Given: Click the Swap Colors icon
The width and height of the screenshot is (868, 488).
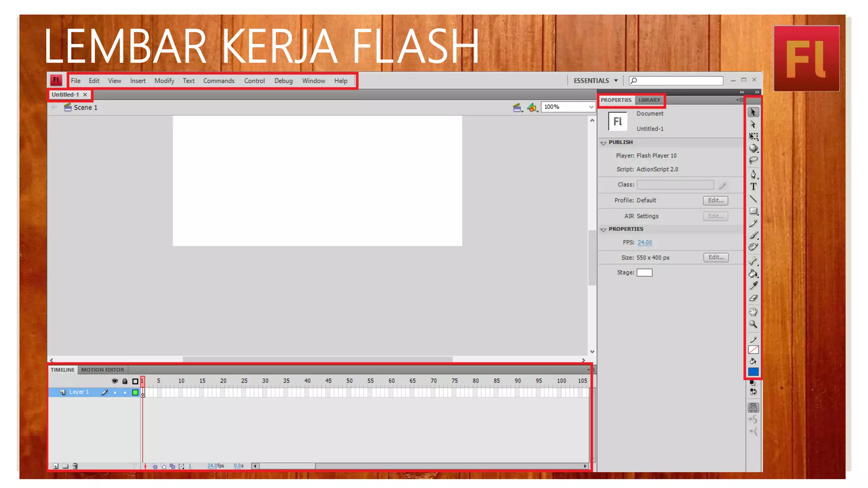Looking at the screenshot, I should click(x=753, y=392).
